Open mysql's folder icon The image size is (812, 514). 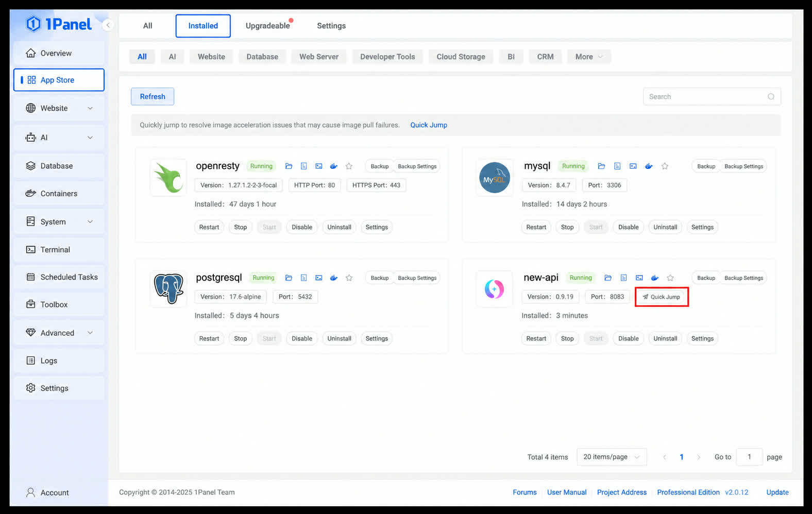pos(601,166)
